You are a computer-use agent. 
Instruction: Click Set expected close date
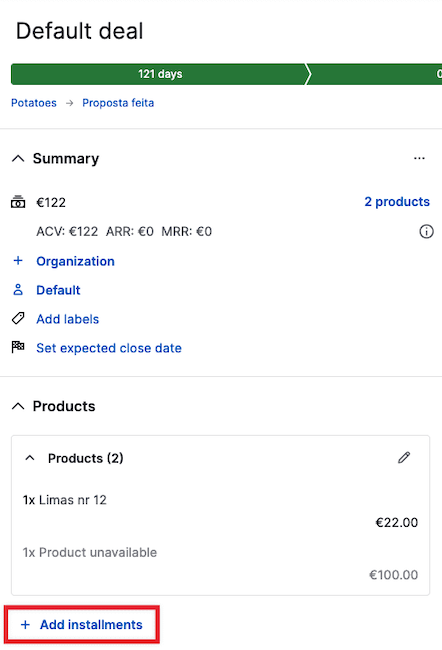click(x=109, y=348)
